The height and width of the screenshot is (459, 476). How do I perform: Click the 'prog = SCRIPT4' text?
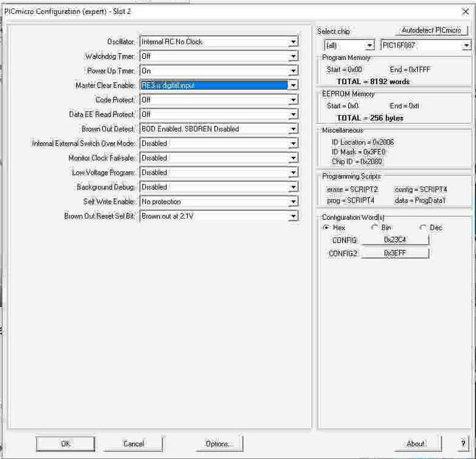(x=350, y=200)
